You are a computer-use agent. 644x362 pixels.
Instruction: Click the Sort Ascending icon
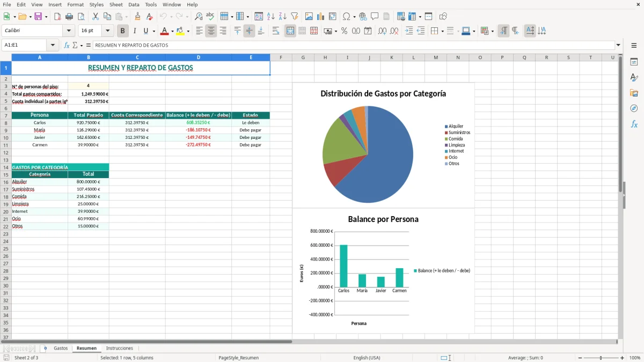coord(271,17)
